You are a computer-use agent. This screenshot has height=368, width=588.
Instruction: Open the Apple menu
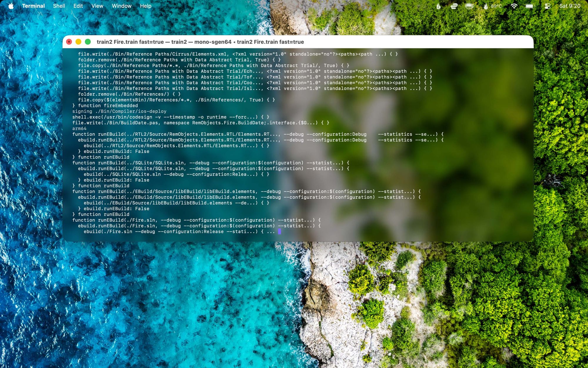(x=11, y=6)
